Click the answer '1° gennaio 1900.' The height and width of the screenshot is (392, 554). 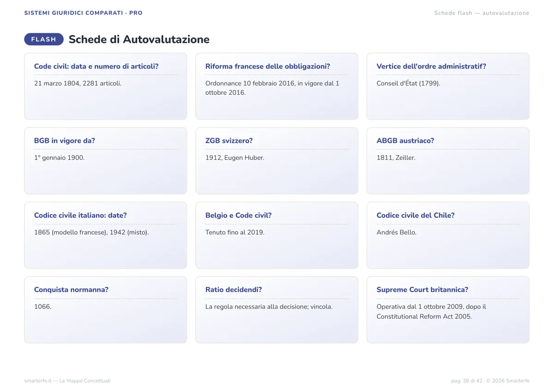point(60,158)
